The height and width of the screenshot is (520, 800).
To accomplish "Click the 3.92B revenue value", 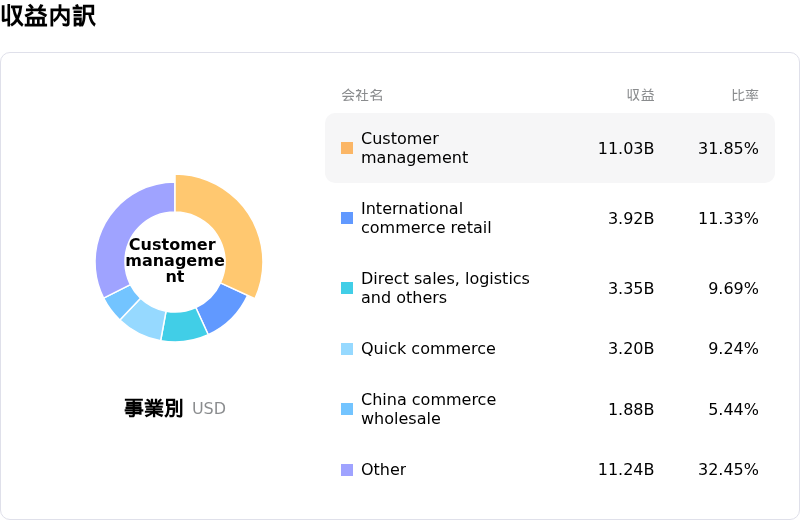I will pyautogui.click(x=631, y=218).
